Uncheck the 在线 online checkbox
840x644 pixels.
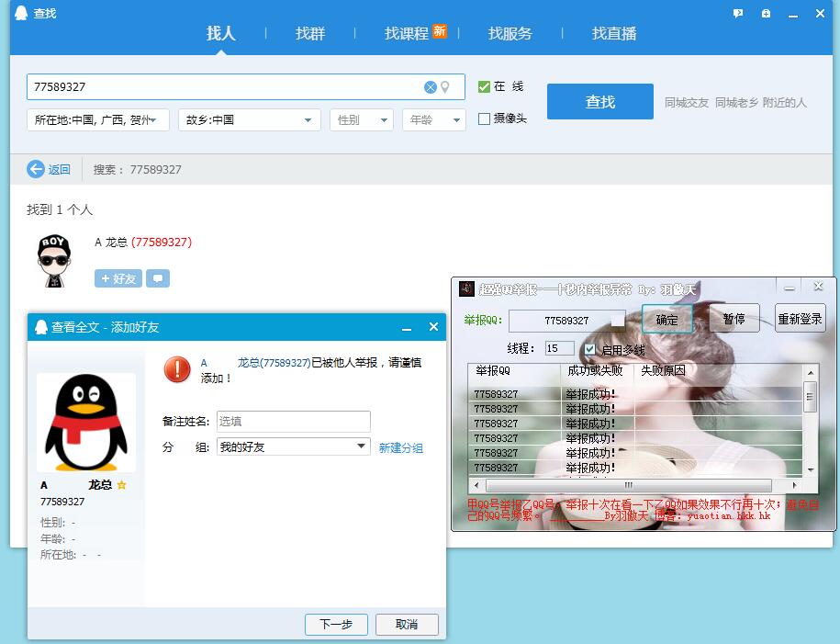point(484,86)
